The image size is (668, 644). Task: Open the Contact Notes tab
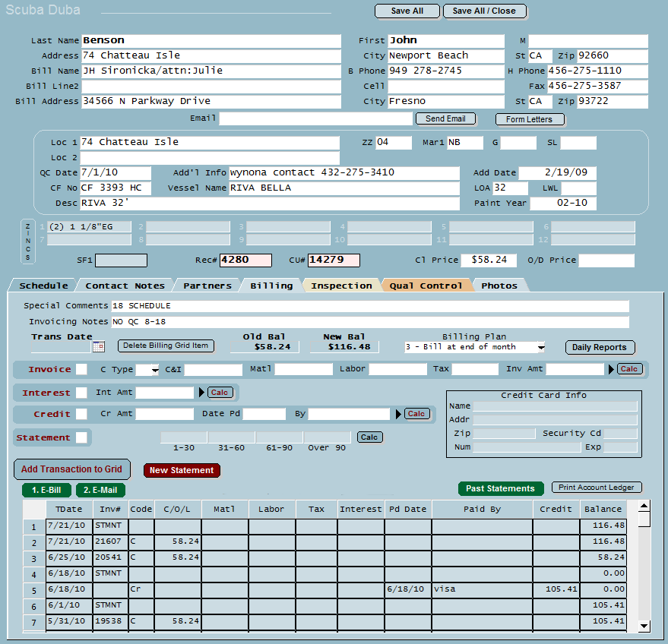tap(125, 286)
